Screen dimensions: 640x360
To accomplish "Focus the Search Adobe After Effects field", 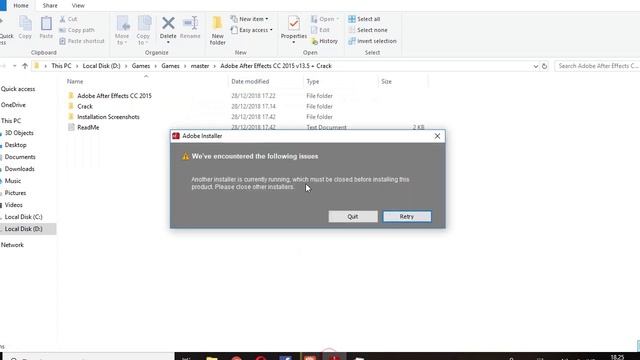I will [598, 66].
